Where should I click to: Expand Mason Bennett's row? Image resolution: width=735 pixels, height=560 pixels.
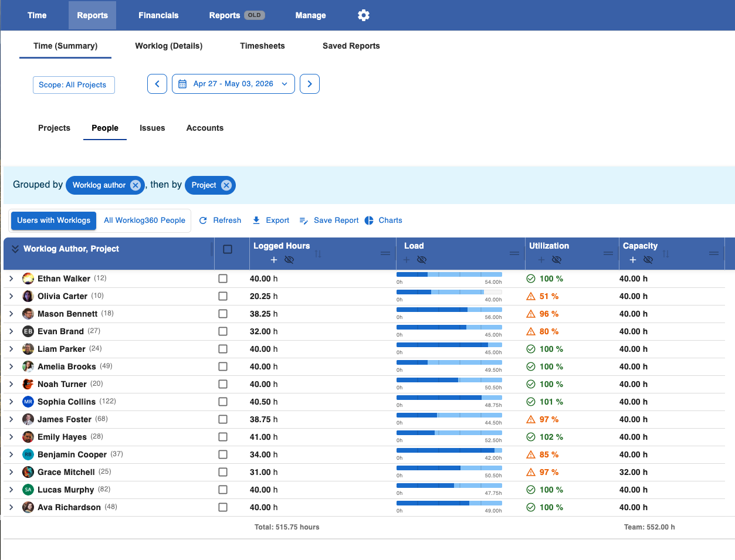[x=11, y=314]
